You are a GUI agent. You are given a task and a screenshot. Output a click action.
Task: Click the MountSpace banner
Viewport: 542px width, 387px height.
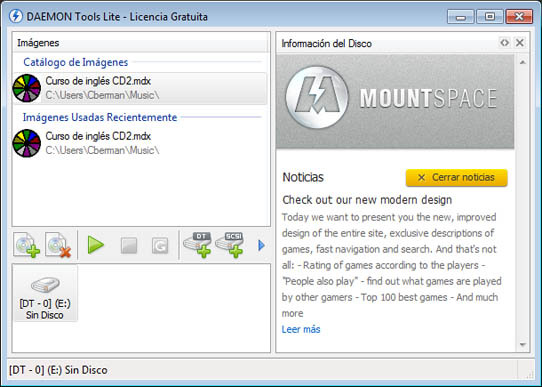pos(395,102)
